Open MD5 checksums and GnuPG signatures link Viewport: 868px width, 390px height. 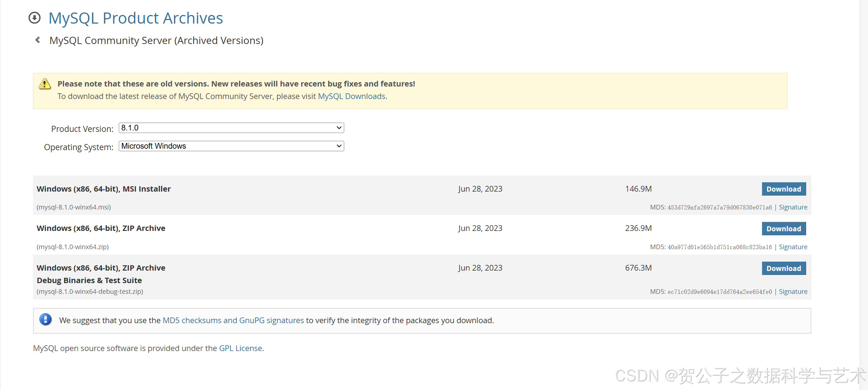(x=233, y=321)
